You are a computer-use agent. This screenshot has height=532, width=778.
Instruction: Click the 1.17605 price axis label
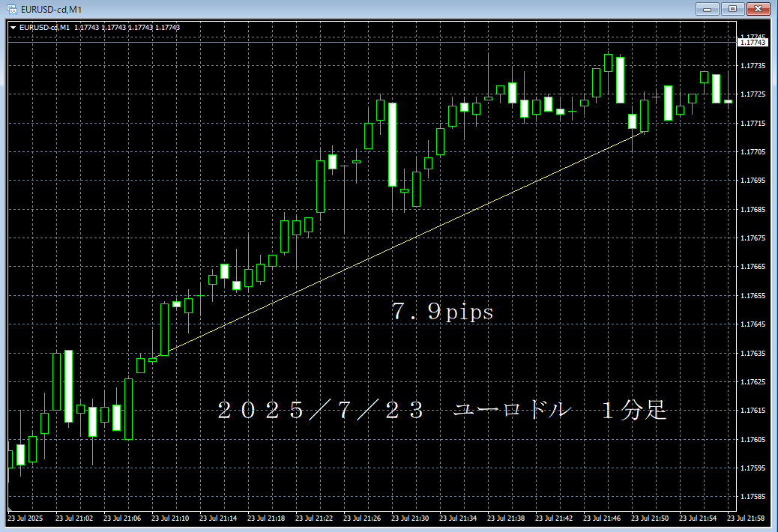tap(753, 439)
